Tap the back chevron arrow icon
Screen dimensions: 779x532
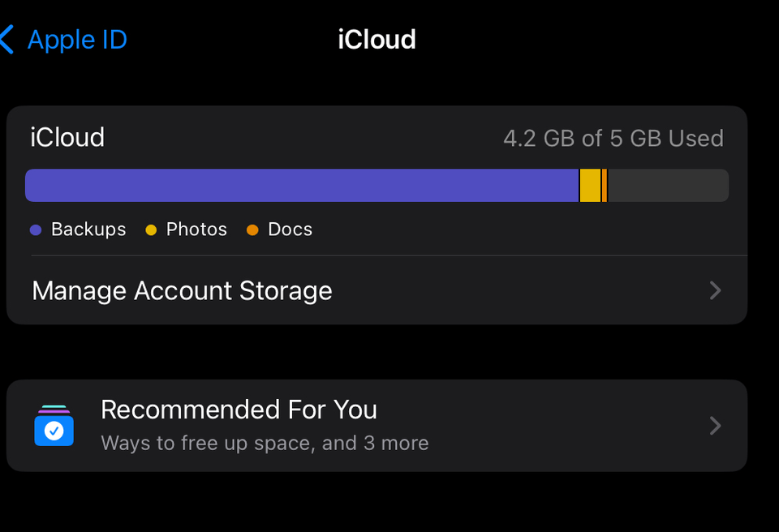click(x=7, y=39)
